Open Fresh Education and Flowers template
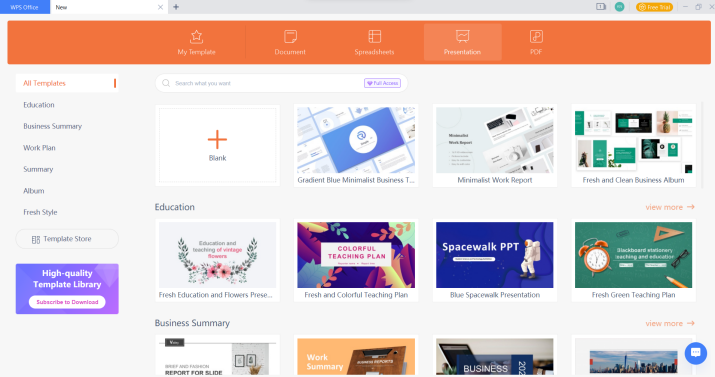 click(x=218, y=260)
